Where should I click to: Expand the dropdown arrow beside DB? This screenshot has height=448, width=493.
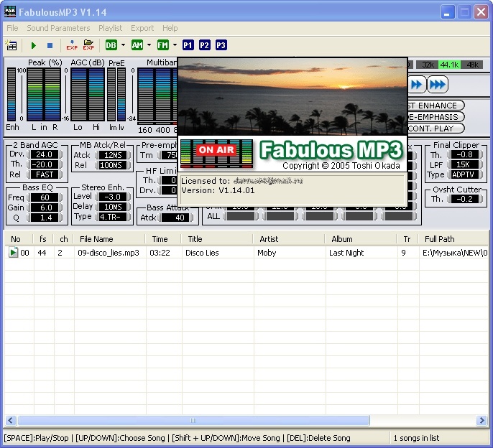[x=124, y=45]
